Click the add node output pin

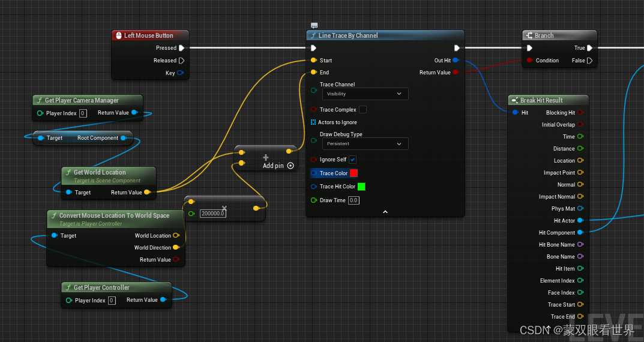coord(289,151)
